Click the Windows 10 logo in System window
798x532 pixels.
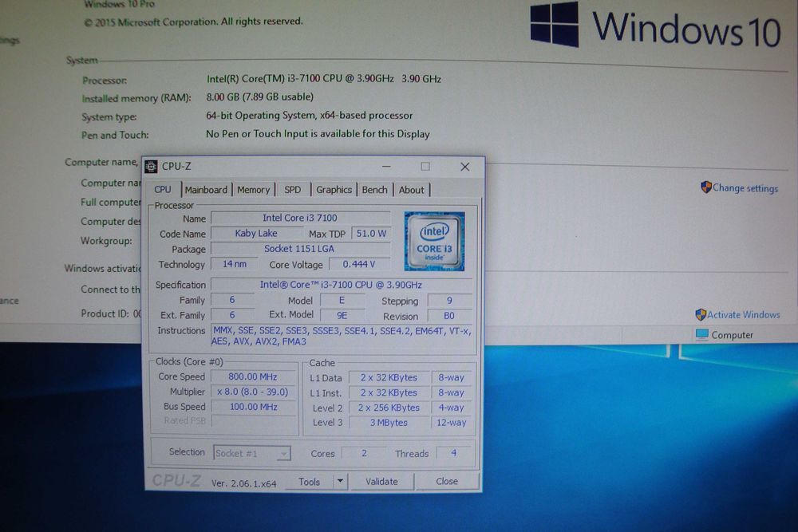tap(655, 27)
